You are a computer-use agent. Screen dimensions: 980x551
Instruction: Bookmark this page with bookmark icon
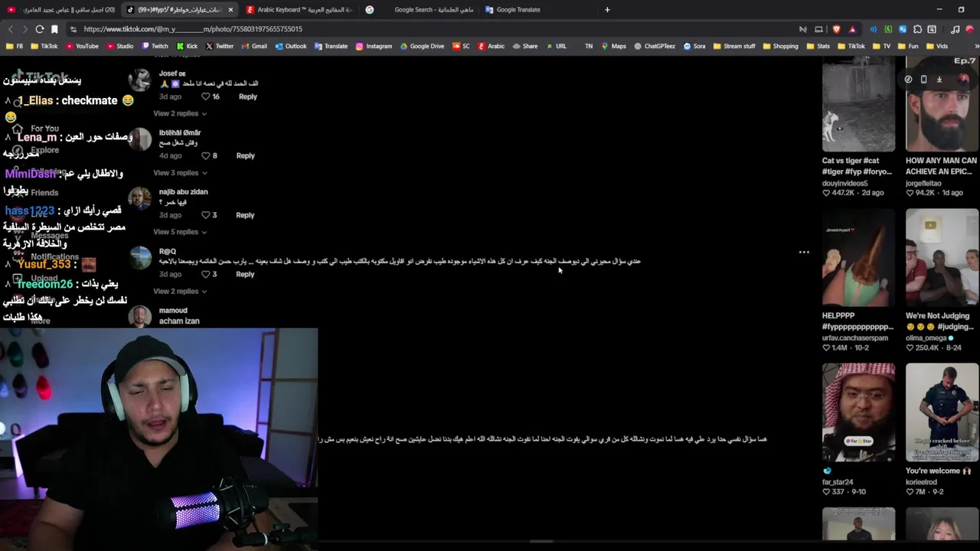(54, 29)
